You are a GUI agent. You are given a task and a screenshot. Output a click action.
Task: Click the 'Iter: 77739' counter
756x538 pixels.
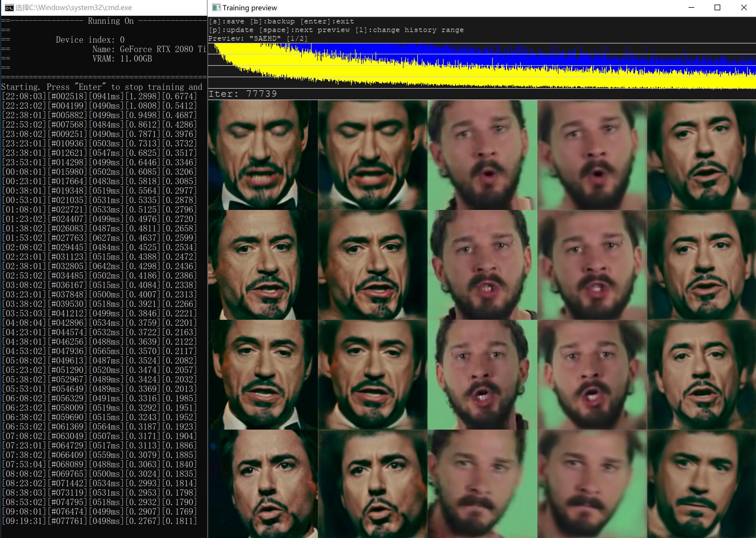pos(243,94)
